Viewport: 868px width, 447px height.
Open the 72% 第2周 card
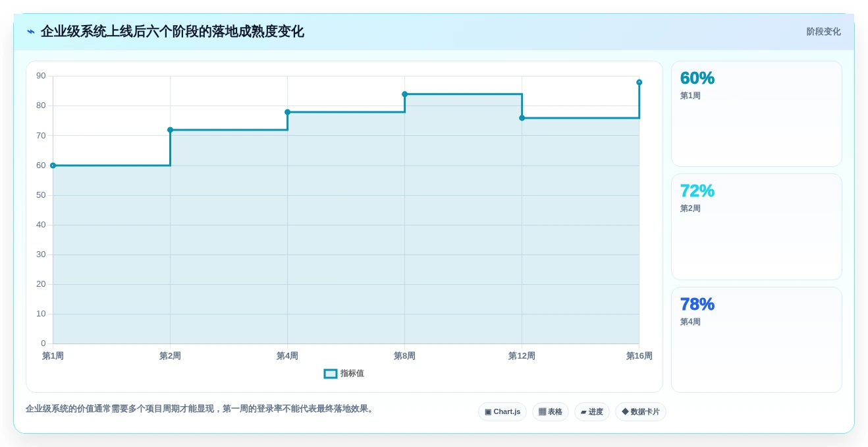[757, 227]
